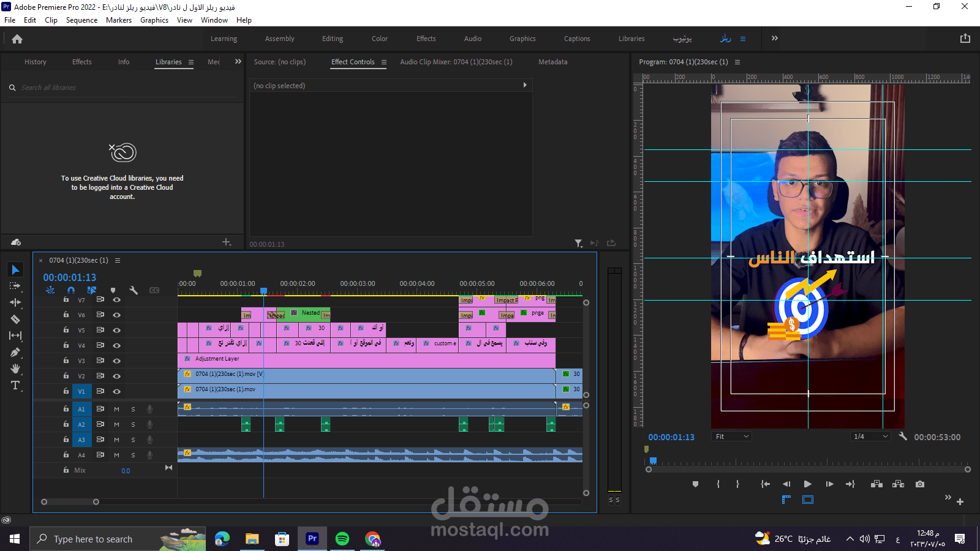The image size is (980, 551).
Task: Open the Libraries panel menu
Action: click(191, 62)
